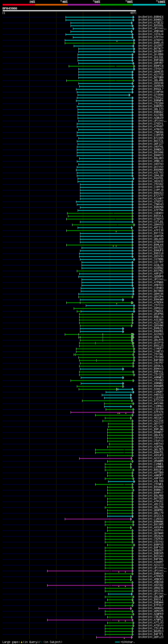Click label UniRef100_Q8L4M6
Screen dimensions: 168x644
(x=151, y=80)
